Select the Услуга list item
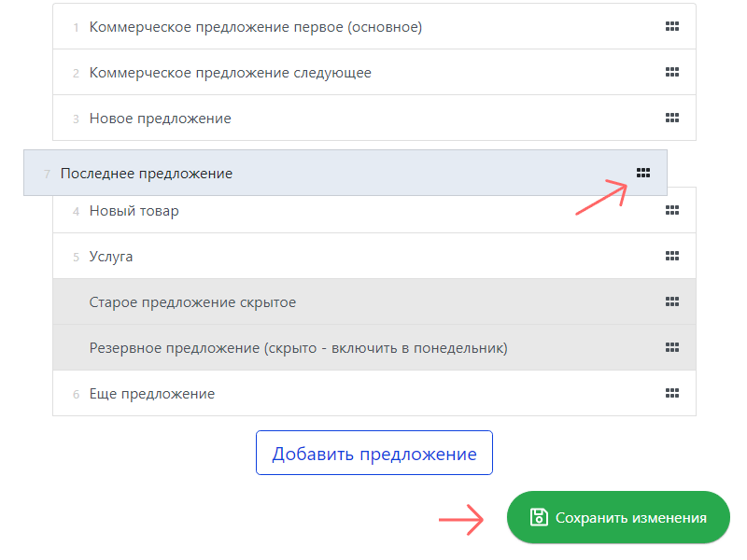 pyautogui.click(x=111, y=256)
